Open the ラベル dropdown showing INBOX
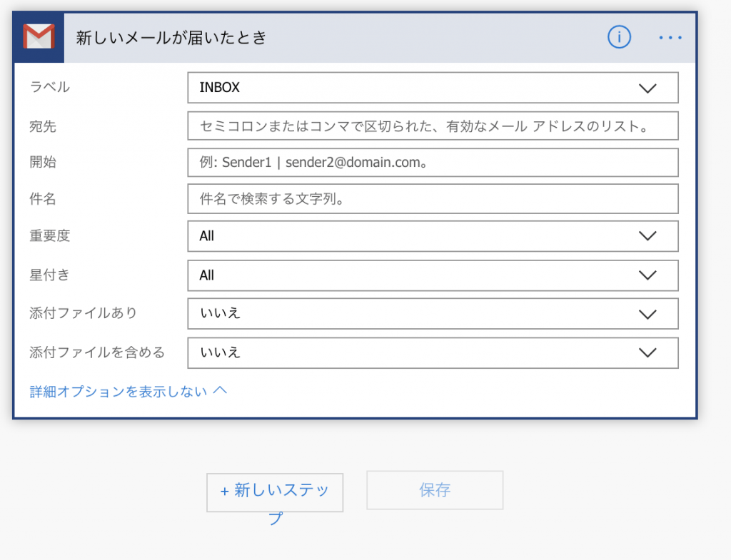Image resolution: width=731 pixels, height=560 pixels. (432, 88)
